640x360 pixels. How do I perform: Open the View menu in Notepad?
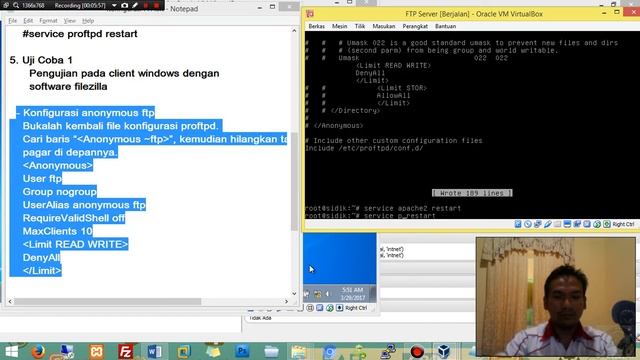tap(69, 20)
